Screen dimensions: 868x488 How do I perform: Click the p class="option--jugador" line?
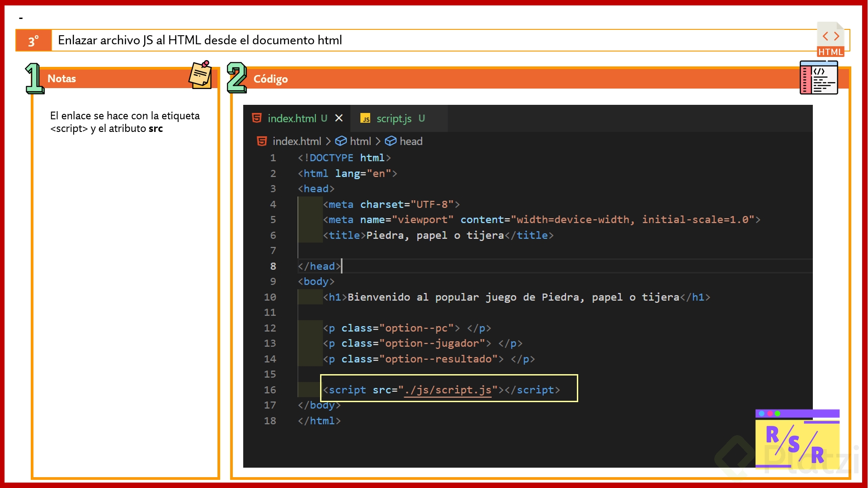[x=423, y=344]
